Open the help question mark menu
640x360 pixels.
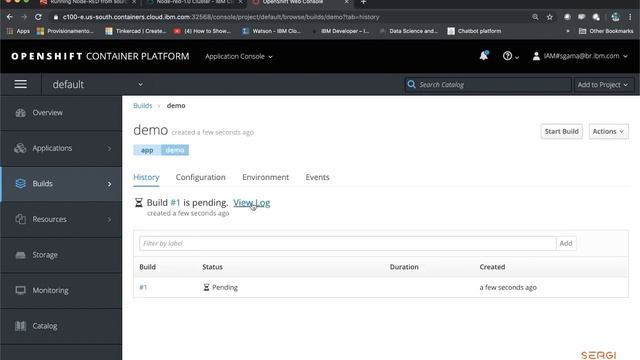coord(510,56)
